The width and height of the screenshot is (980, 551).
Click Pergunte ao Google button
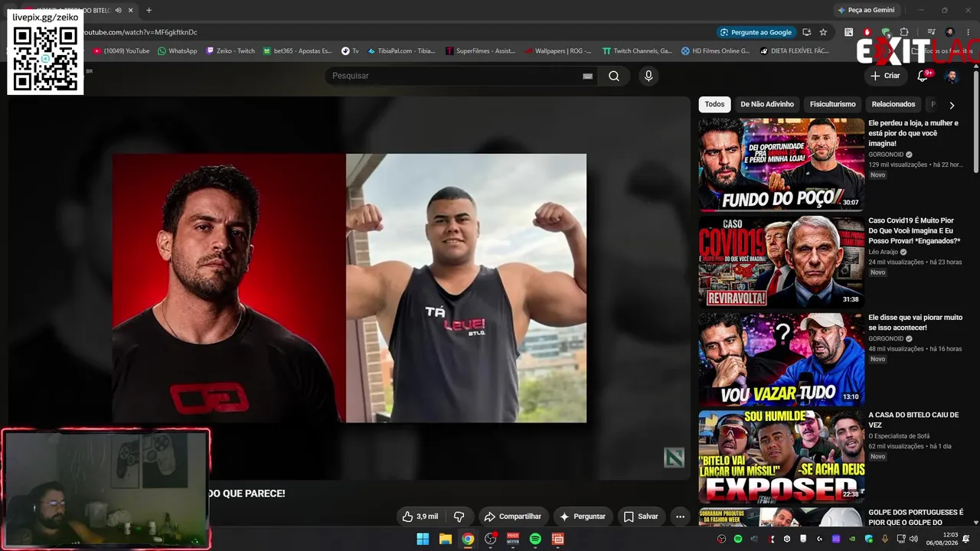[756, 32]
